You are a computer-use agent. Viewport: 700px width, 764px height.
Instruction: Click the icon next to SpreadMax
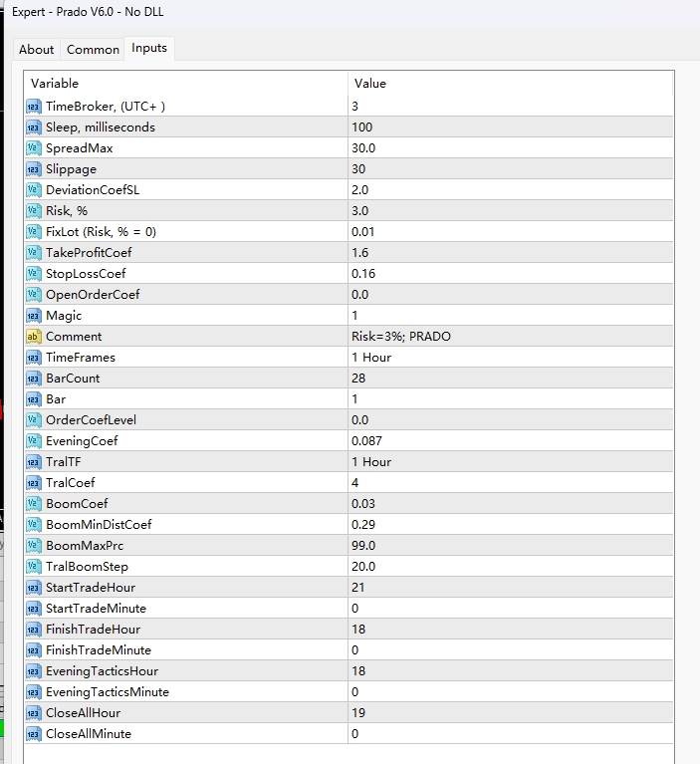pos(34,148)
